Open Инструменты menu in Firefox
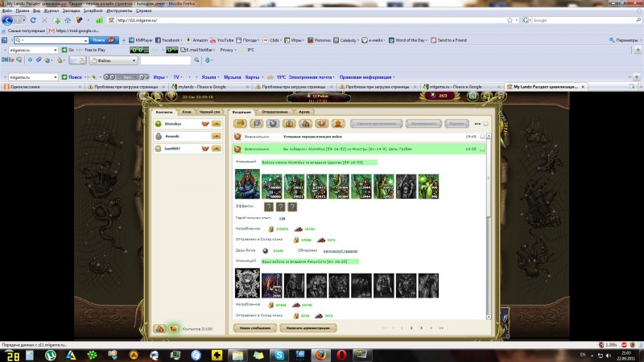 119,10
